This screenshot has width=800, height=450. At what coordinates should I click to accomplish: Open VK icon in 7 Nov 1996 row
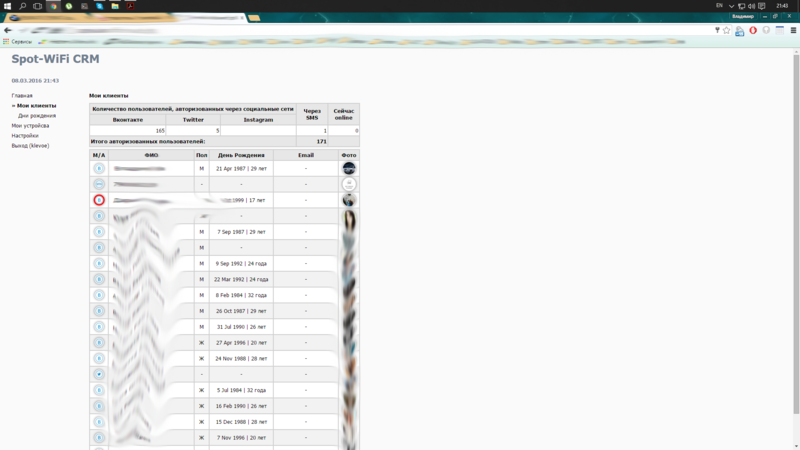[99, 437]
